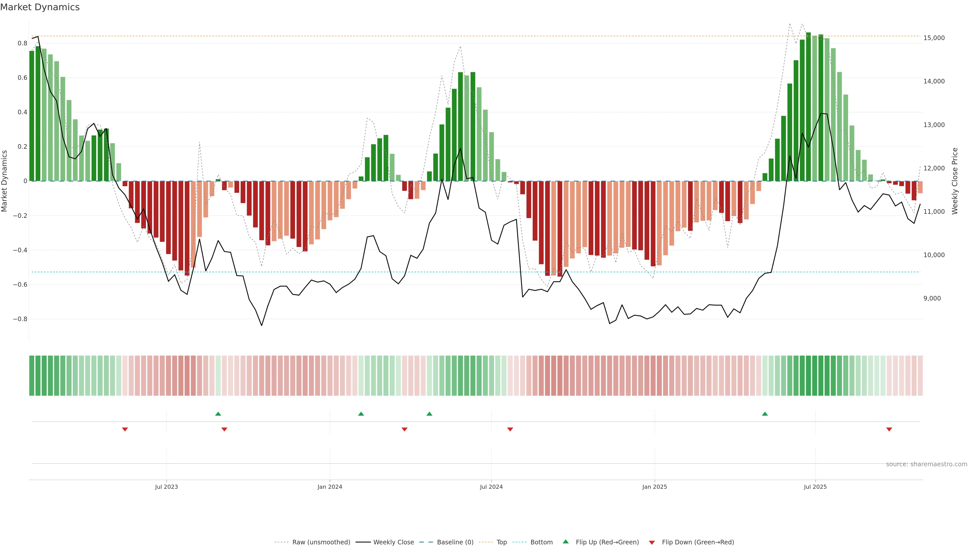Click the last red flip-down triangle marker
The width and height of the screenshot is (980, 551).
pos(889,429)
